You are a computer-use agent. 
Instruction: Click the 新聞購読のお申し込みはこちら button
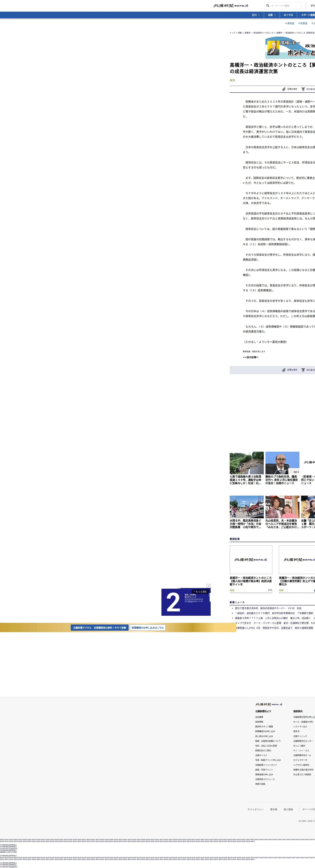(147, 628)
